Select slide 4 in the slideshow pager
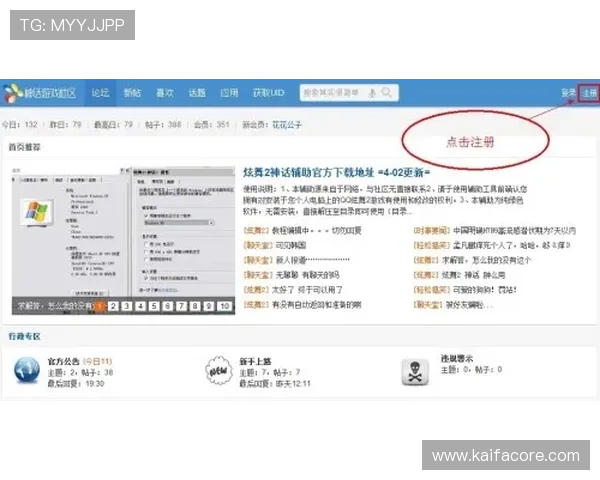 point(140,306)
